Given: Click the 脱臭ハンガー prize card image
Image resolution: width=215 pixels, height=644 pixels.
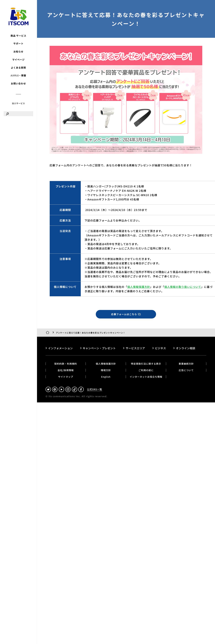Looking at the screenshot, I should (74, 113).
